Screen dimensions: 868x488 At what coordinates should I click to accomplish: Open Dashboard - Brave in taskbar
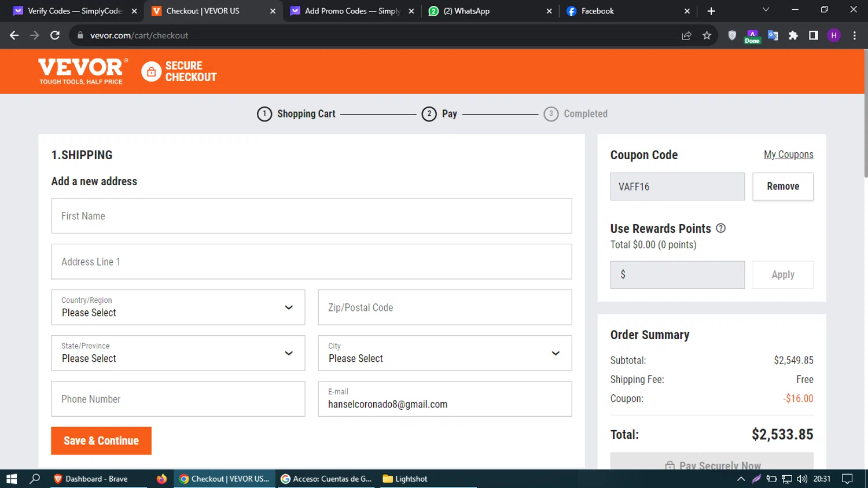(x=97, y=479)
